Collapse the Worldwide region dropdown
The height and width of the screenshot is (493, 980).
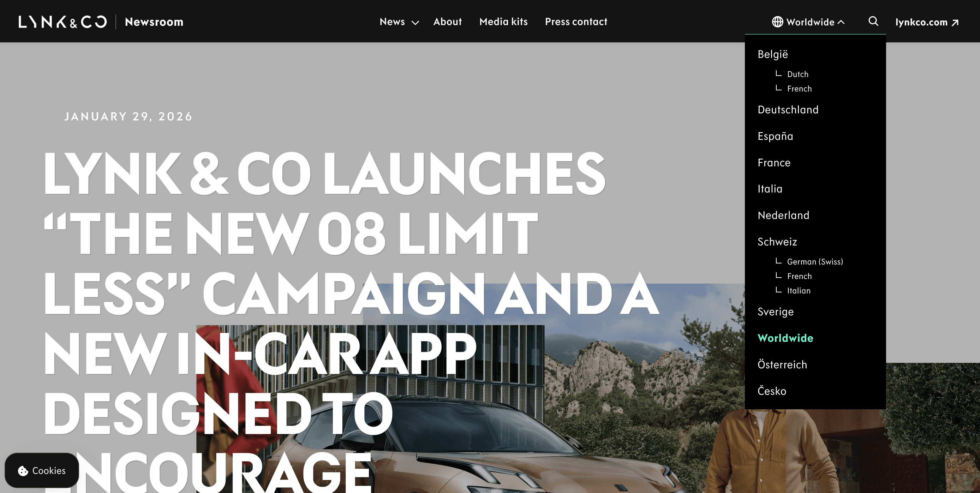point(808,22)
